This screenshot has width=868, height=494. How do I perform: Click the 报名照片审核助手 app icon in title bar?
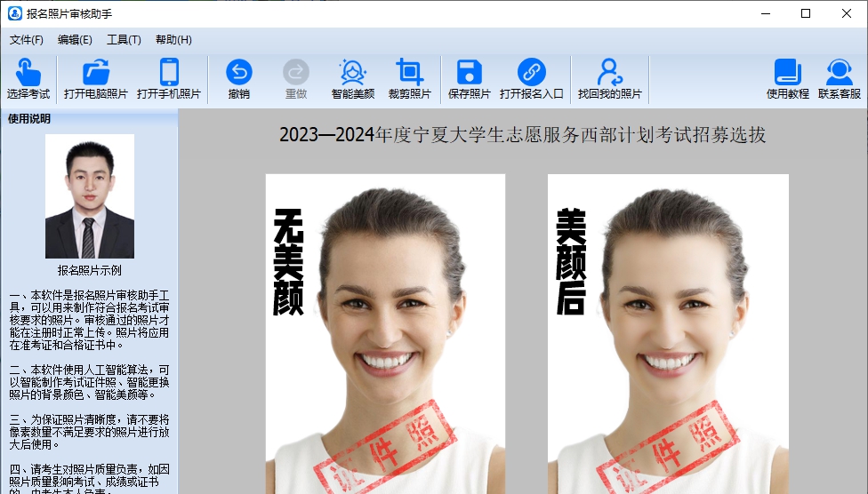pos(15,13)
